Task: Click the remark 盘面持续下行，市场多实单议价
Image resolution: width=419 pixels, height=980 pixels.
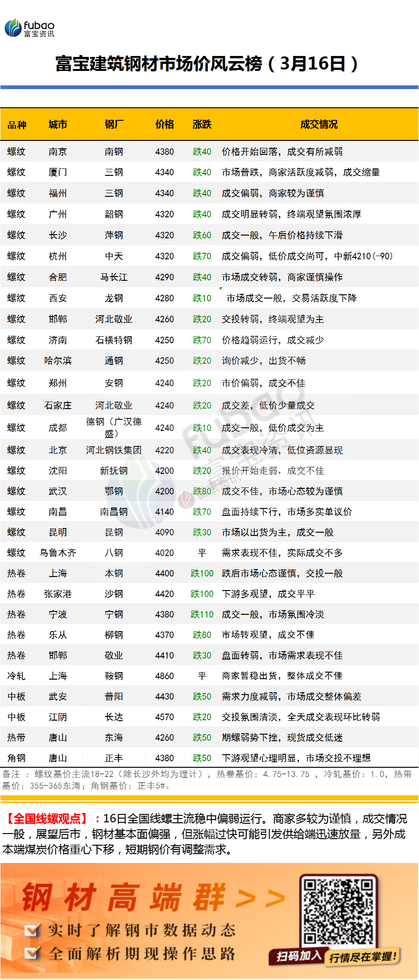Action: 287,512
